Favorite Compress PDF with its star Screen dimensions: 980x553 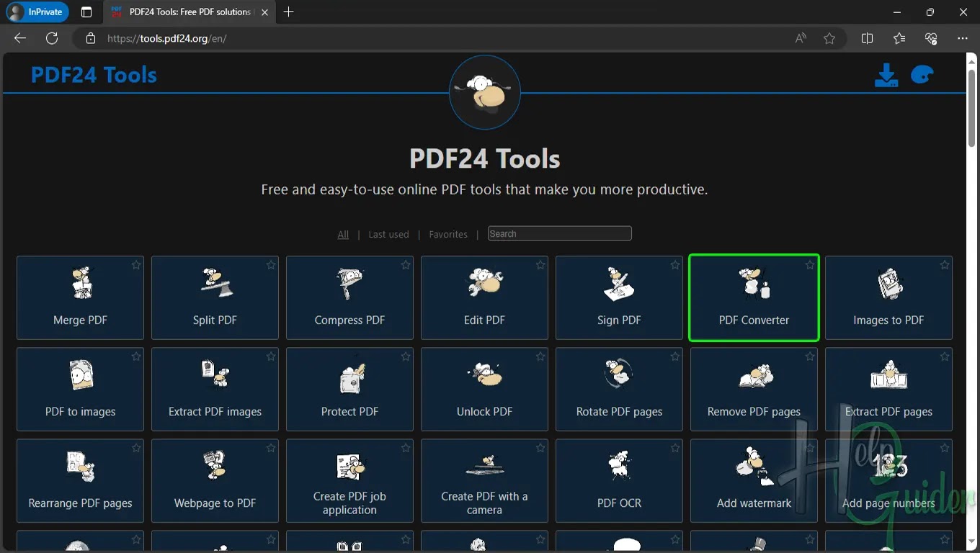click(x=405, y=265)
